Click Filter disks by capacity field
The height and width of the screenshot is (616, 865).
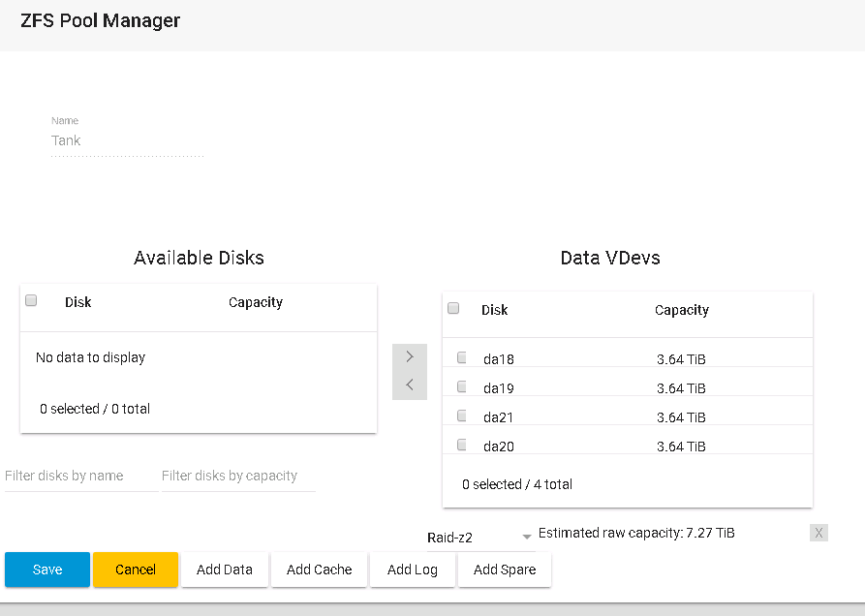pos(237,477)
